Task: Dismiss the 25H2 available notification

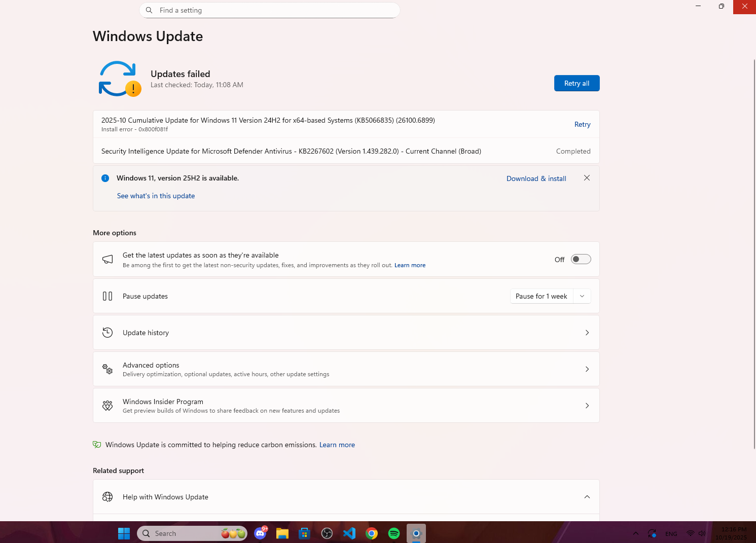Action: pyautogui.click(x=587, y=178)
